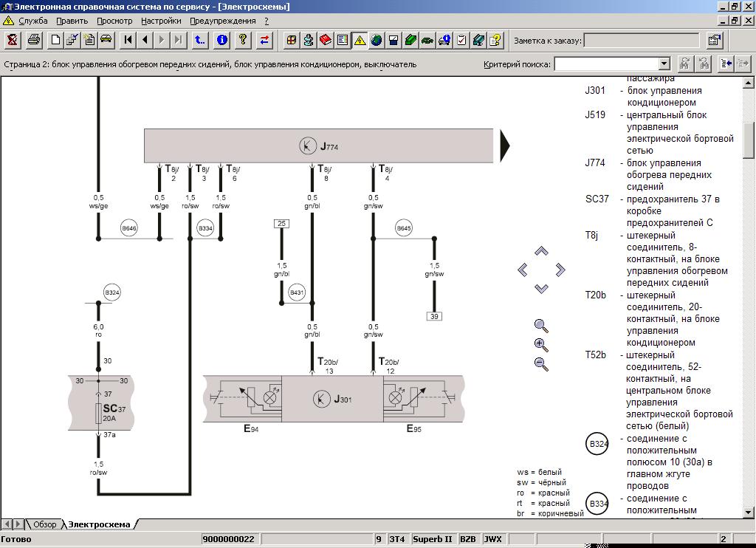This screenshot has width=756, height=548.
Task: Click the left-pointing list indent arrow icon
Action: pos(726,64)
